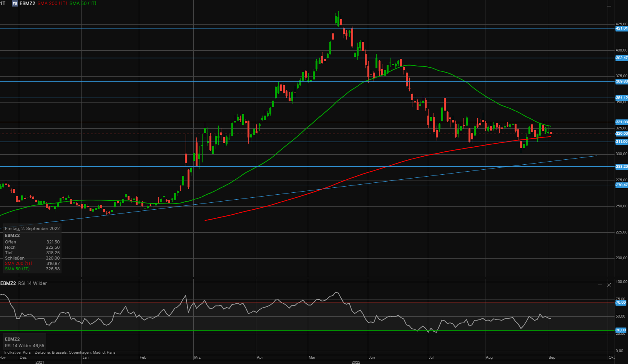This screenshot has width=628, height=364.
Task: Select the 331,08 price level tag
Action: point(621,122)
